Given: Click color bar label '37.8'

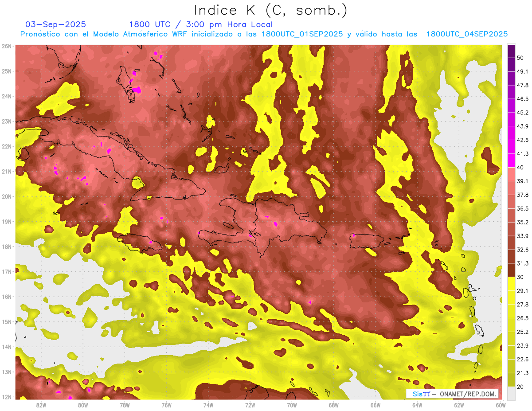Looking at the screenshot, I should (x=522, y=195).
